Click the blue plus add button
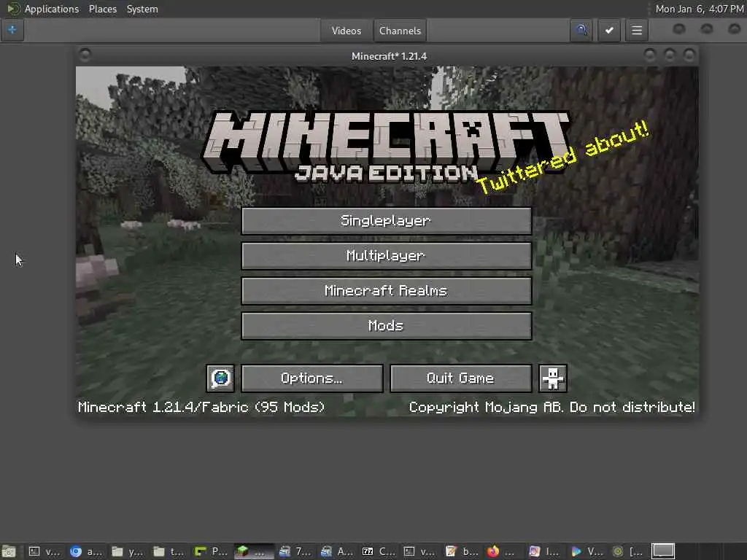Image resolution: width=747 pixels, height=560 pixels. [12, 31]
